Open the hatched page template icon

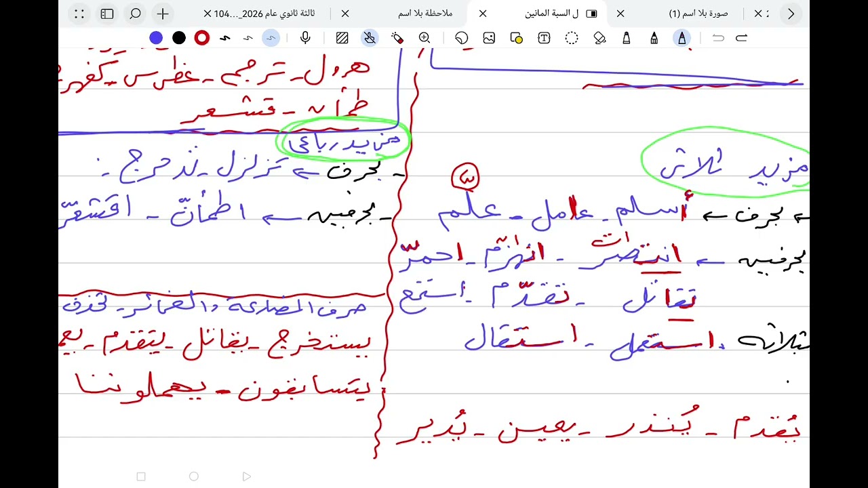tap(342, 38)
